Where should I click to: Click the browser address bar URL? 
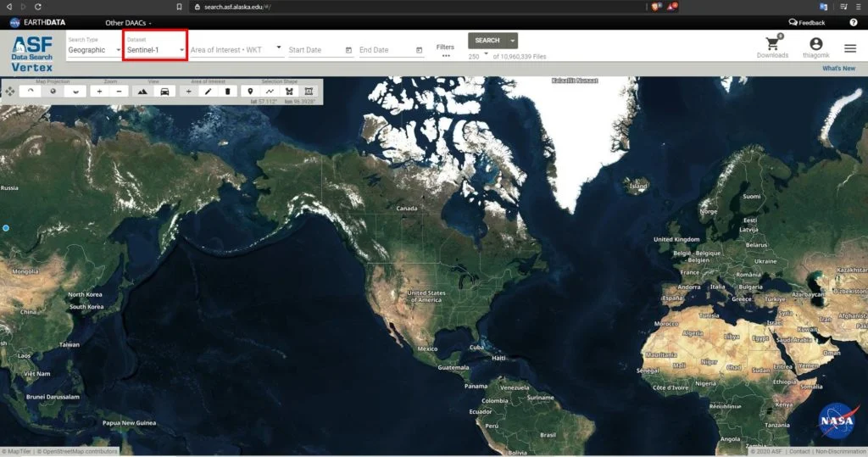point(237,7)
